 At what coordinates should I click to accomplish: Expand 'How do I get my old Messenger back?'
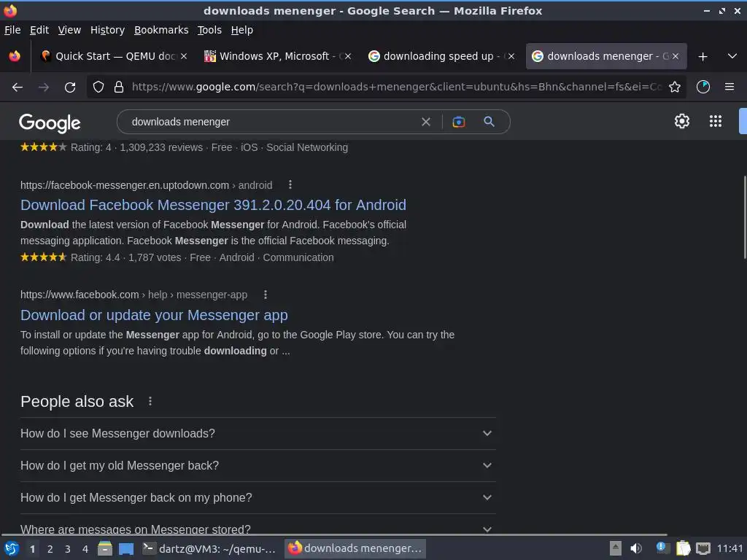[x=258, y=465]
